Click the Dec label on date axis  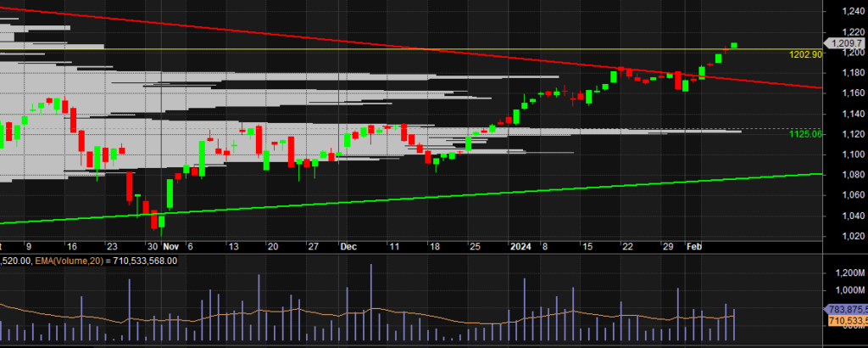tap(348, 246)
